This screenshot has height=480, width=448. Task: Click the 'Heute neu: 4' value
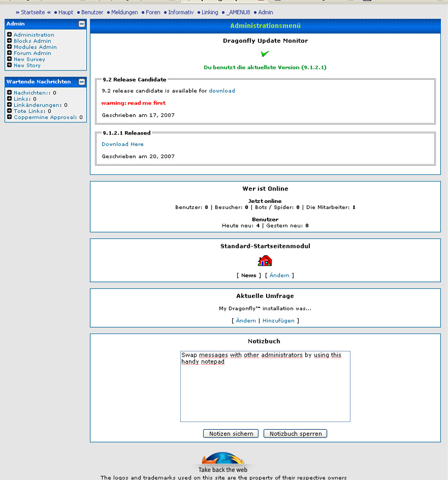tap(241, 226)
